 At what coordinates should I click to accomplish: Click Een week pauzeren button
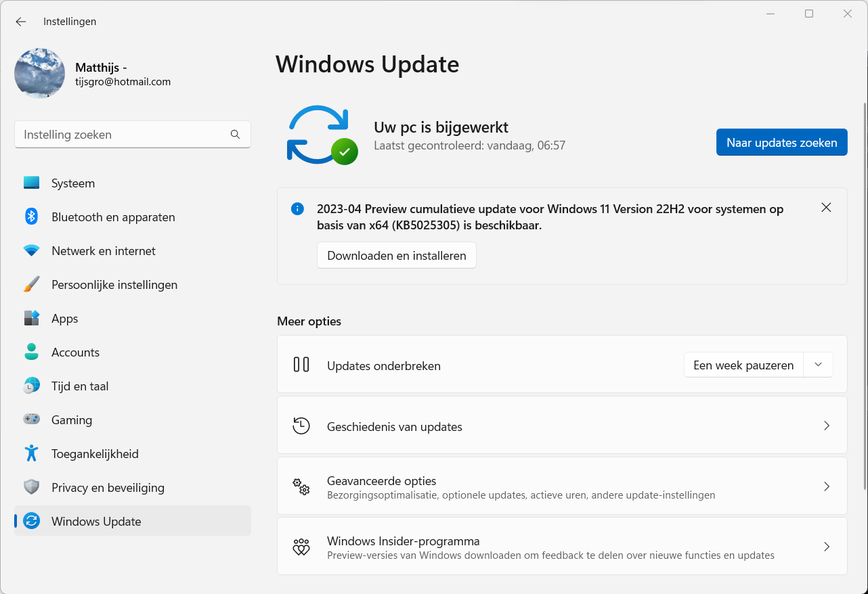(743, 365)
